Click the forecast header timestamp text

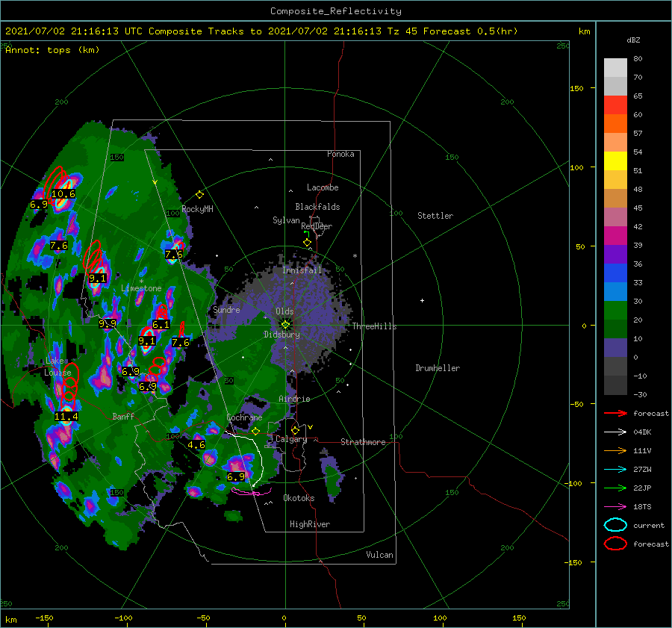(261, 31)
